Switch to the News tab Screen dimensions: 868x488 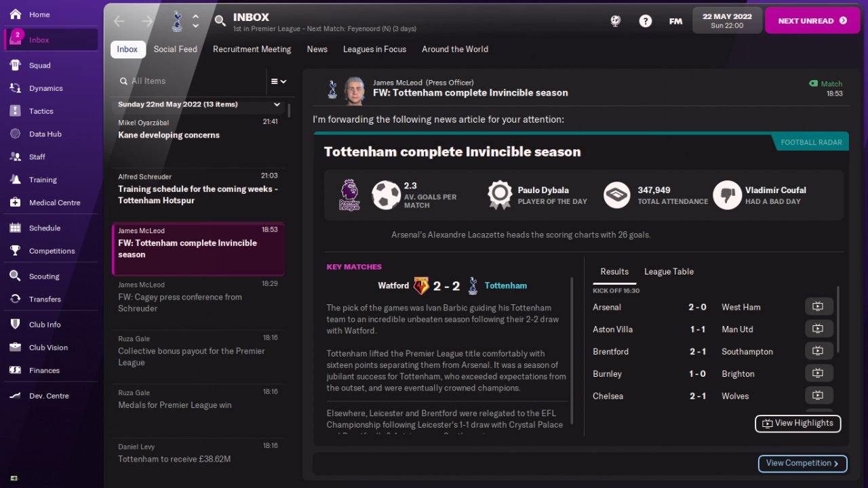tap(317, 49)
